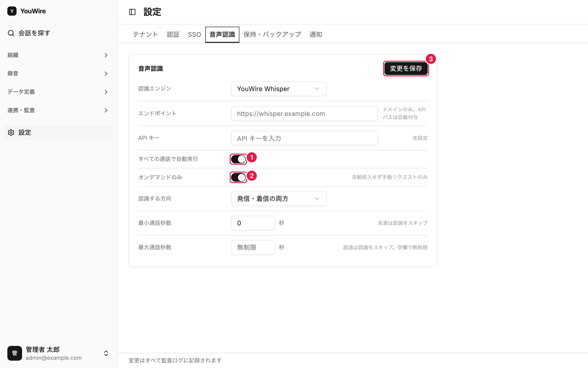Switch to テナント tab
The image size is (588, 368).
point(145,34)
